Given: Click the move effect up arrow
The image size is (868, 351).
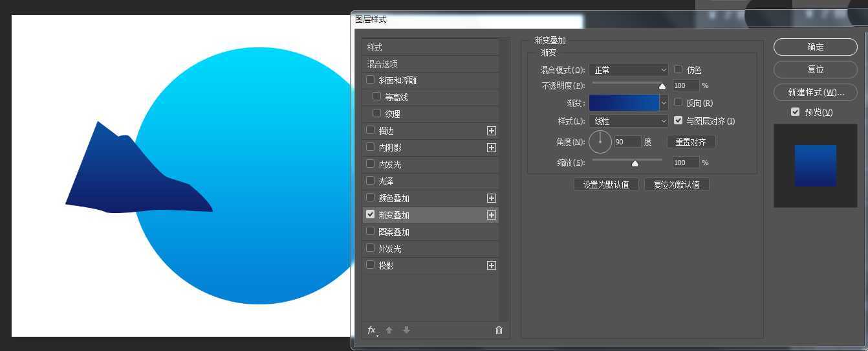Looking at the screenshot, I should coord(389,330).
